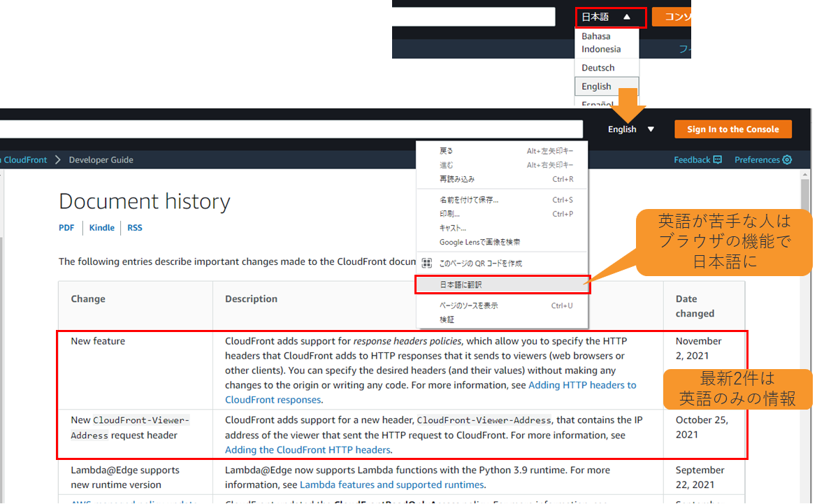Click the scrollbar up arrow
The height and width of the screenshot is (504, 817).
point(805,175)
